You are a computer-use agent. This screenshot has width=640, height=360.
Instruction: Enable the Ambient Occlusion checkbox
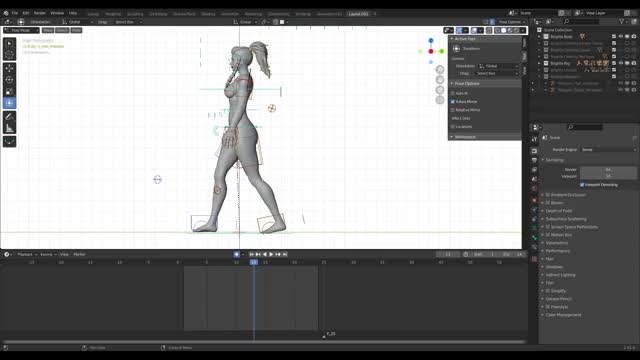coord(548,195)
